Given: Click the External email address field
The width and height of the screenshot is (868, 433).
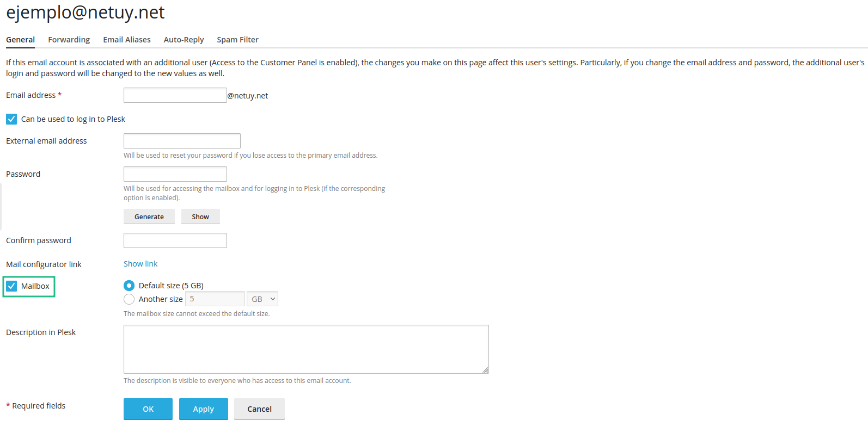Looking at the screenshot, I should (182, 141).
